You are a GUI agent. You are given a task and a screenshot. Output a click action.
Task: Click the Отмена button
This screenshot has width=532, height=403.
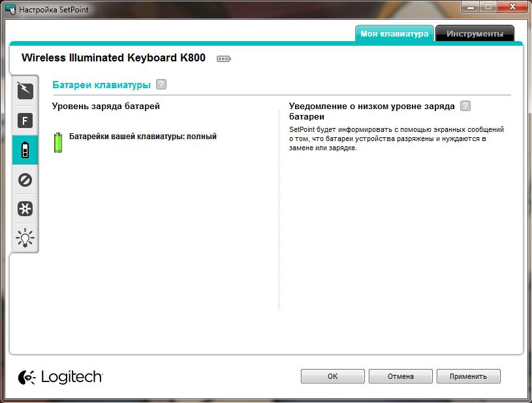pos(400,376)
